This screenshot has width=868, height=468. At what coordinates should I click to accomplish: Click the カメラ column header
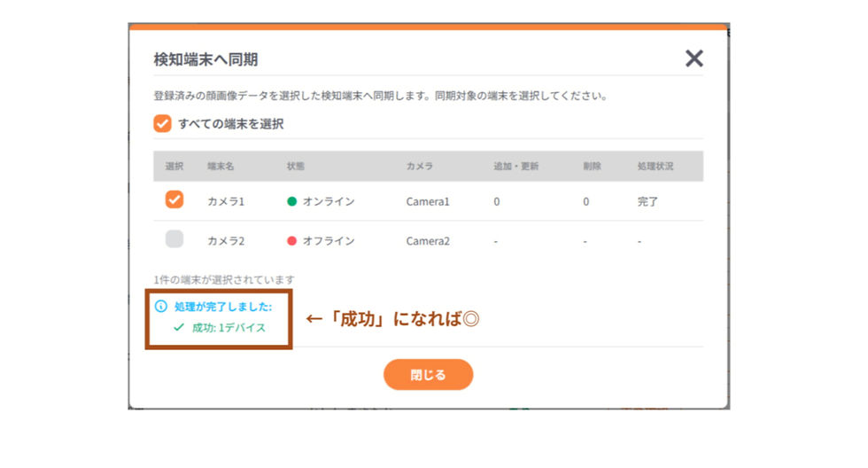pyautogui.click(x=420, y=166)
